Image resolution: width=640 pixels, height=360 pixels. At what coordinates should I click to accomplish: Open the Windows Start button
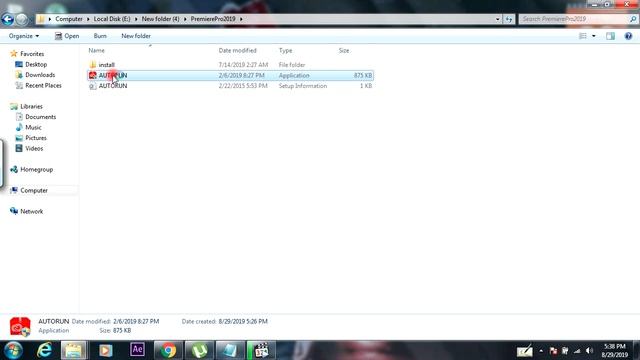click(13, 351)
